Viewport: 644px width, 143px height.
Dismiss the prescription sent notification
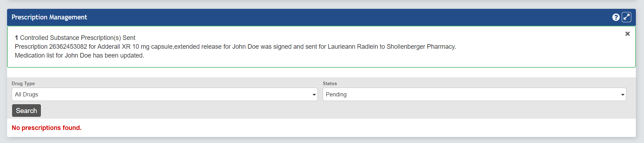[x=627, y=34]
